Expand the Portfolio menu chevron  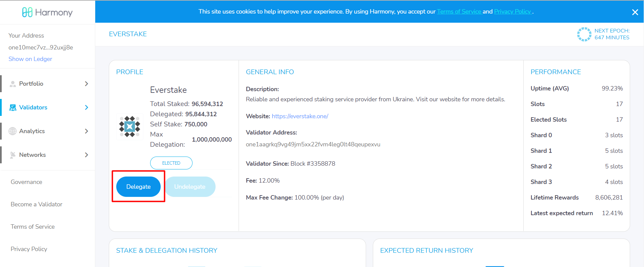coord(86,84)
